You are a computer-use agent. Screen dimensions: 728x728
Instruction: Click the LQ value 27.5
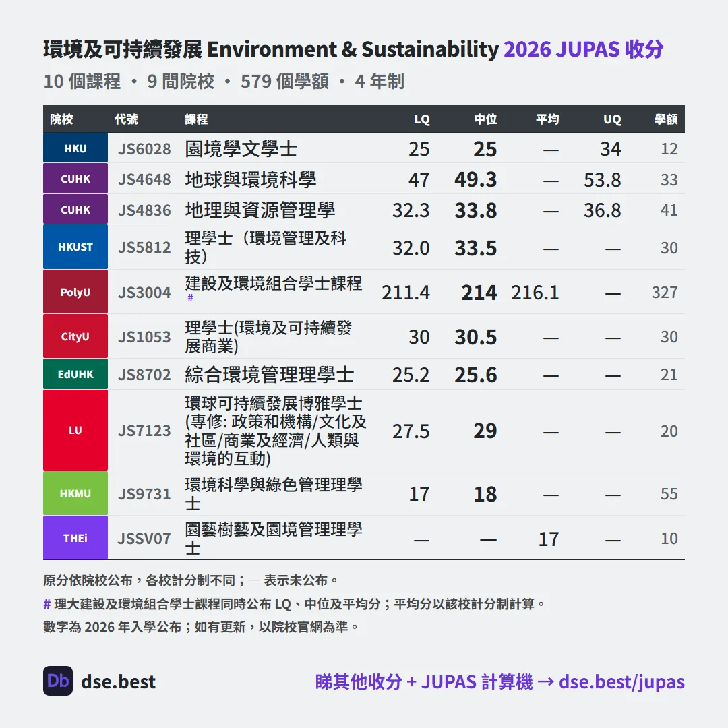pos(411,431)
